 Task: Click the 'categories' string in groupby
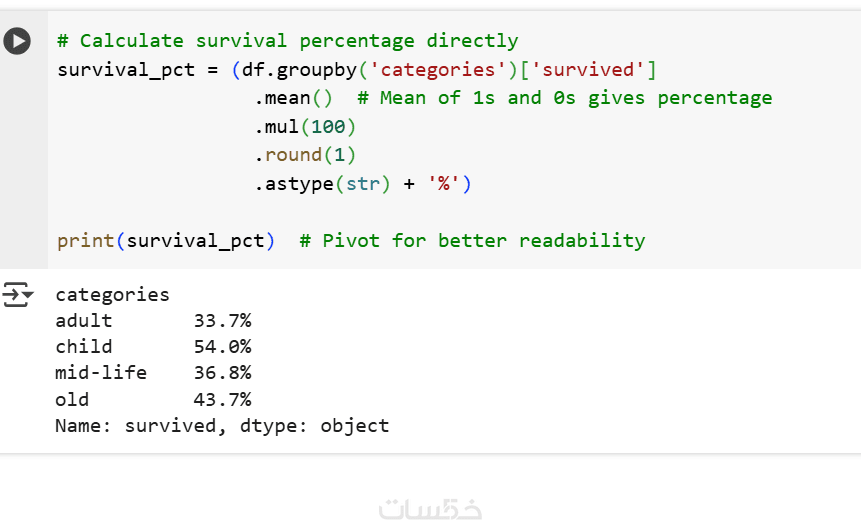438,70
